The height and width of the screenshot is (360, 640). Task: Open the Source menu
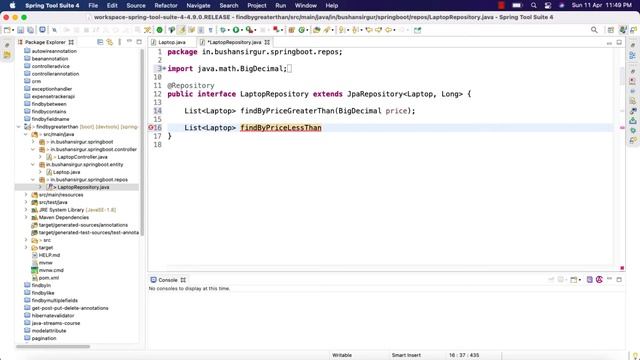[136, 5]
